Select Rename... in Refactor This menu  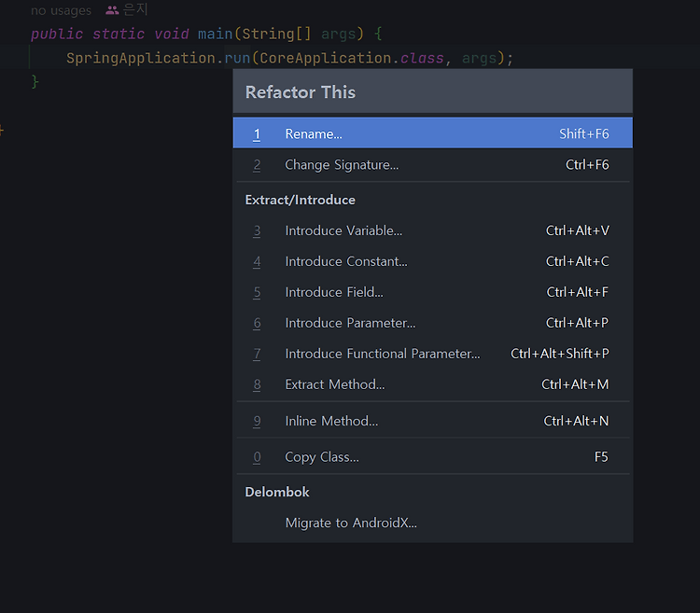click(432, 132)
